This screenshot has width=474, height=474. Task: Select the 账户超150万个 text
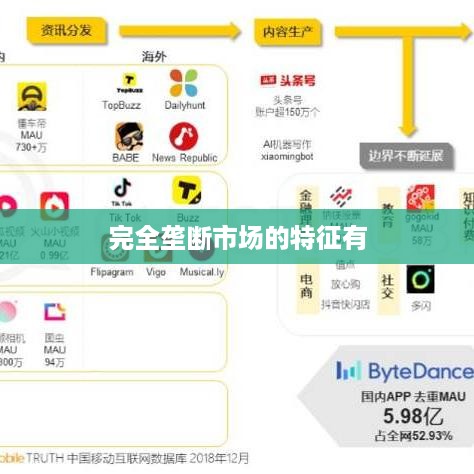pos(287,112)
